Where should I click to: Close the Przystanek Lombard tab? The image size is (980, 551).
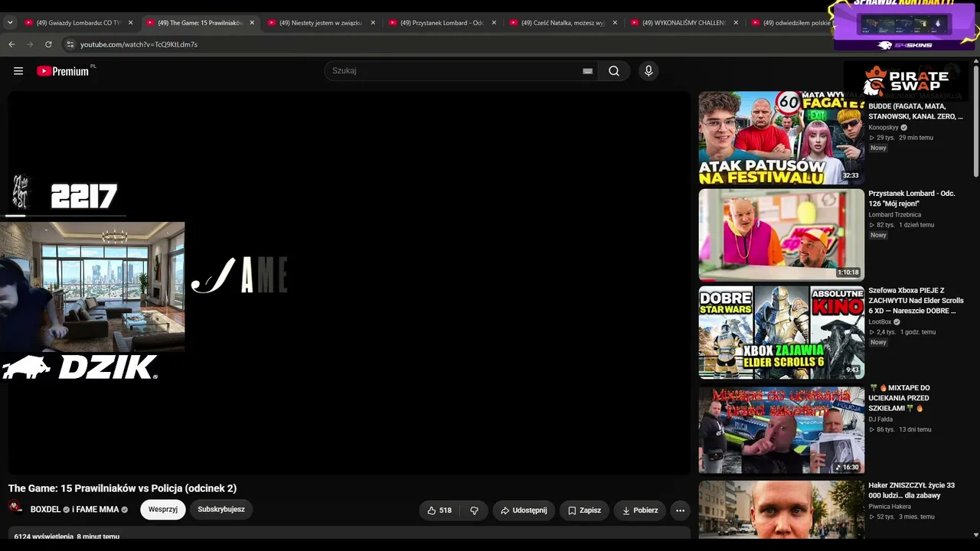tap(494, 23)
